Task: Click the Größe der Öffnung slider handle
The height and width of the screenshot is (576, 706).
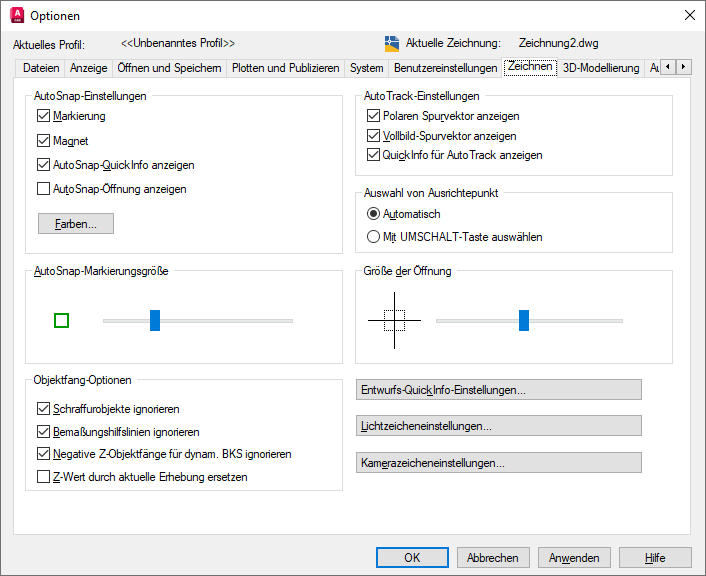Action: coord(523,320)
